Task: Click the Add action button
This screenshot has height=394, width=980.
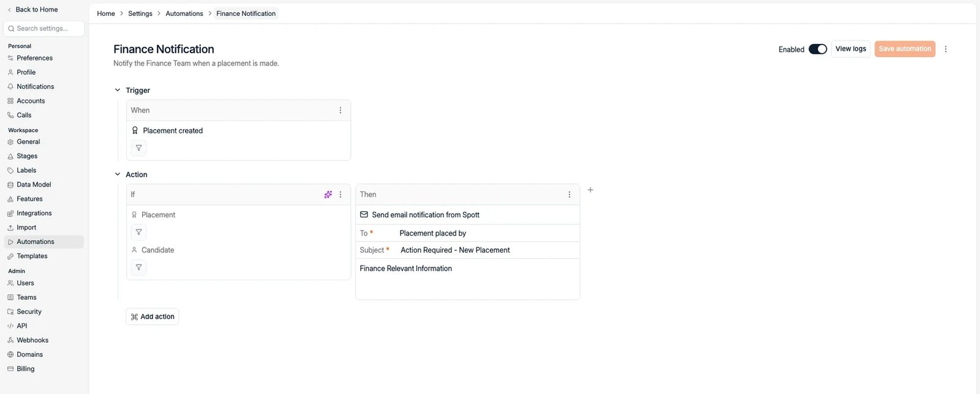Action: coord(152,317)
